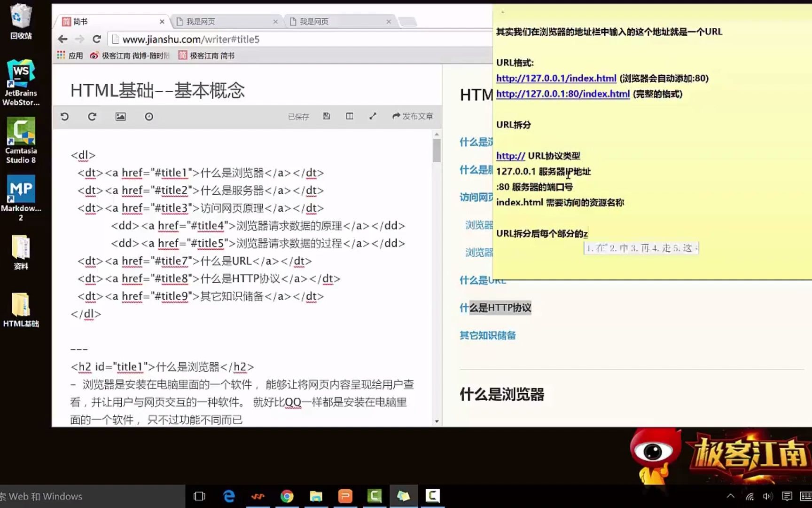812x508 pixels.
Task: Open 极客江南 简书 bookmark
Action: point(207,56)
